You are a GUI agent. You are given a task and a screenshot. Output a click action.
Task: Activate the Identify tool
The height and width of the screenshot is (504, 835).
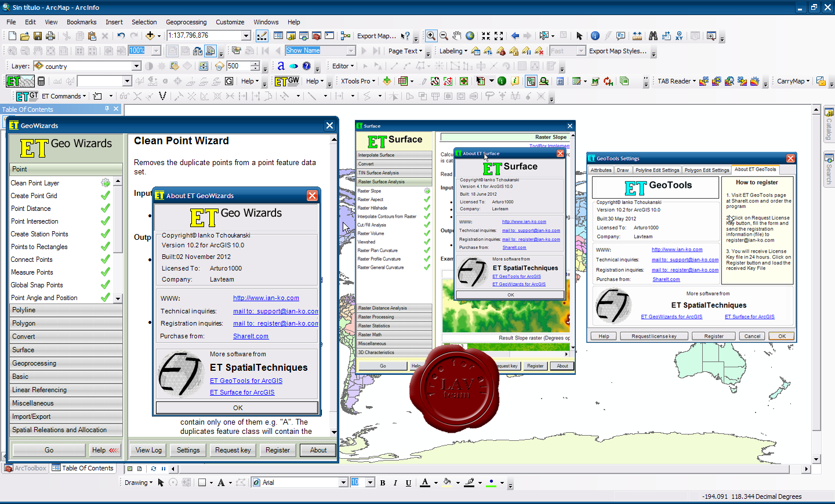[x=595, y=36]
